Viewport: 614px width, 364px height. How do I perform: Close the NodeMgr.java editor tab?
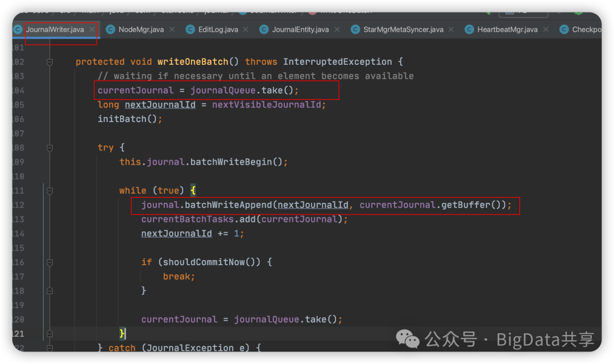coord(172,30)
